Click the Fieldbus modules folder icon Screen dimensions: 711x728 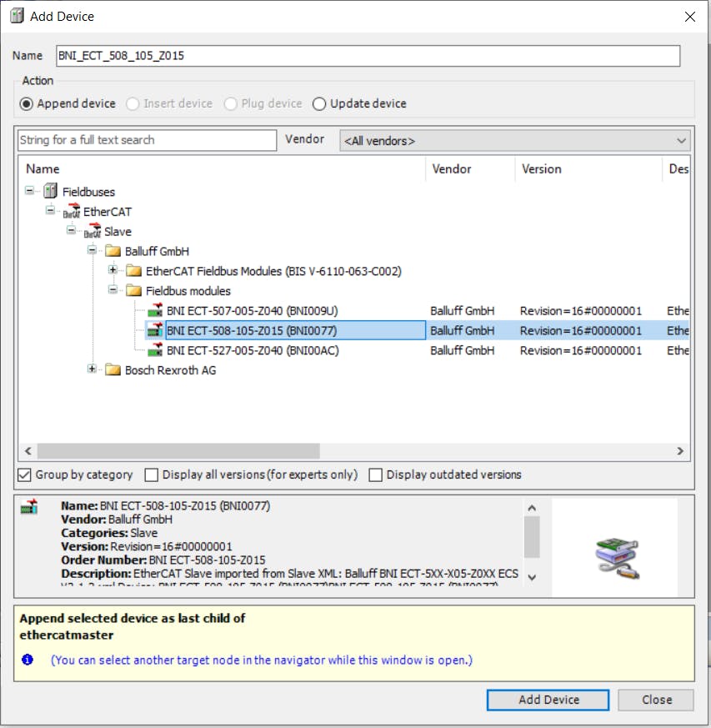[x=133, y=291]
